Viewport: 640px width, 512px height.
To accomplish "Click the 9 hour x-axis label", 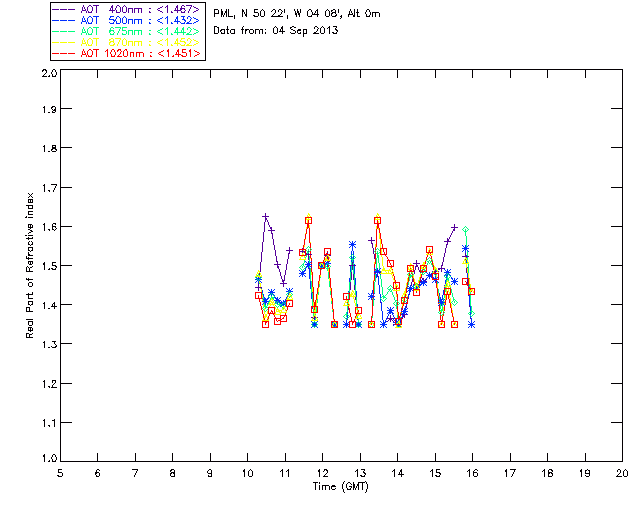I will (x=210, y=473).
